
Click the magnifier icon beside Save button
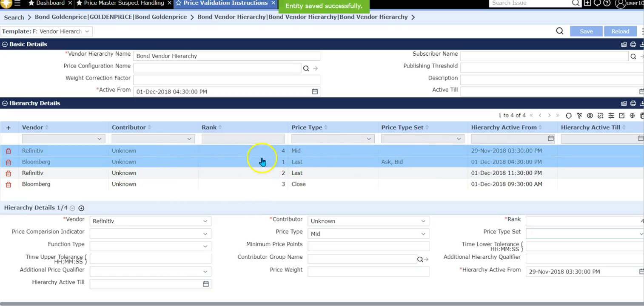(560, 31)
